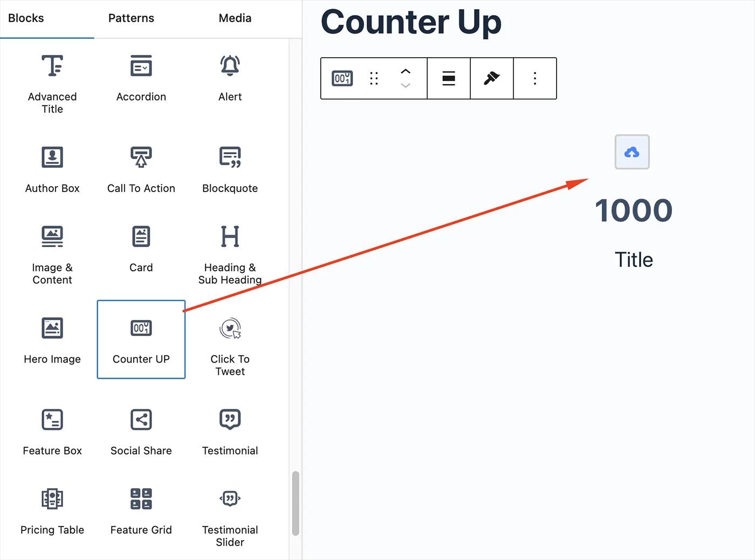The height and width of the screenshot is (560, 755).
Task: Click the Blocks tab label
Action: 25,18
